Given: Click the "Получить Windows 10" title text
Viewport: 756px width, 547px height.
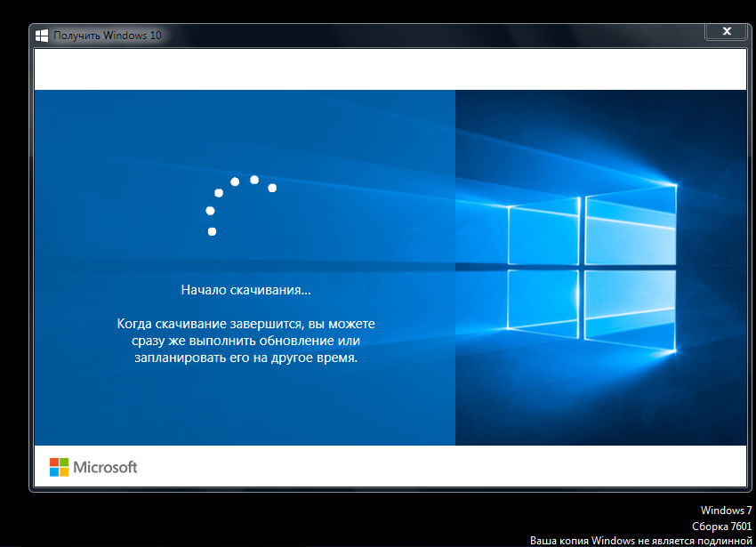Looking at the screenshot, I should tap(107, 36).
